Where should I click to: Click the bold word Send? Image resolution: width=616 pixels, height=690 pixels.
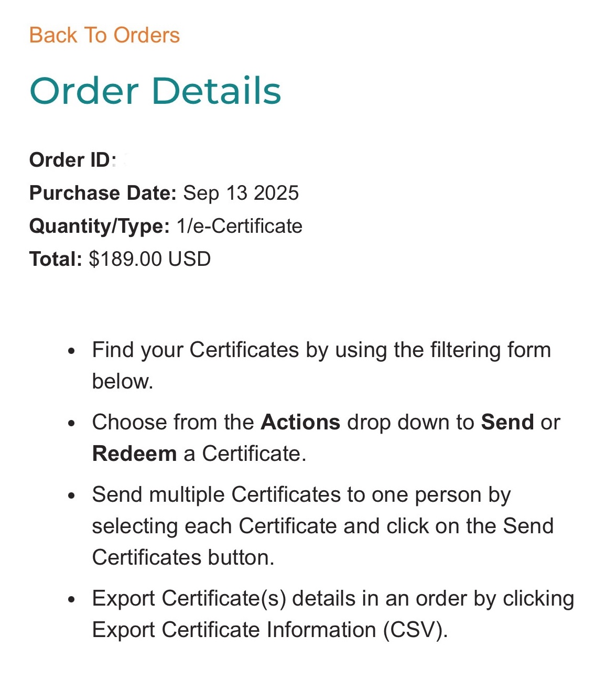tap(507, 422)
